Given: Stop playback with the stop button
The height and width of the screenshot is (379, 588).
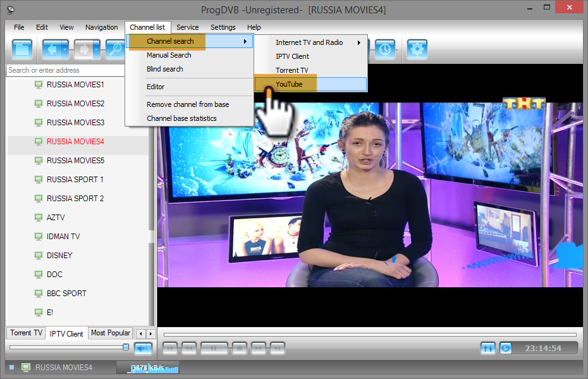Looking at the screenshot, I should [239, 348].
